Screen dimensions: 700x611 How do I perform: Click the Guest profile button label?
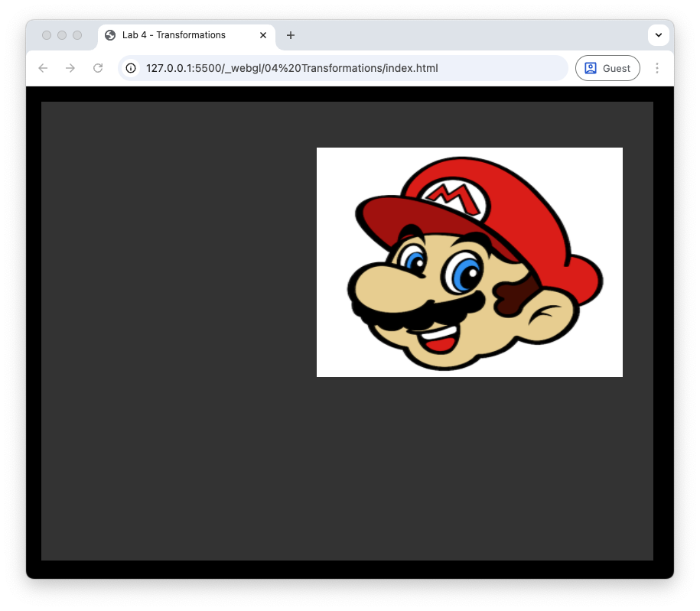(x=617, y=68)
